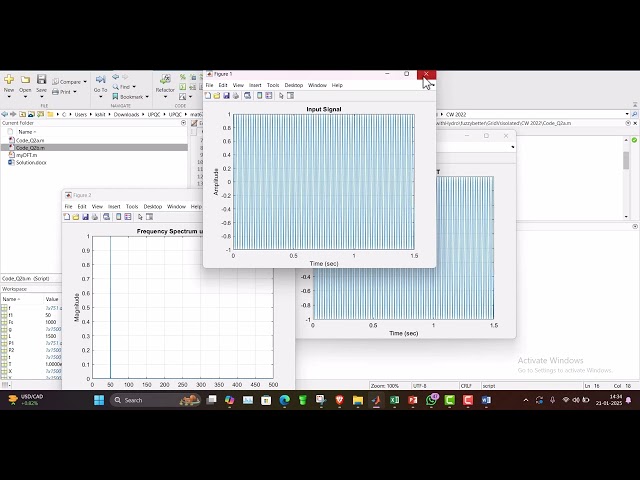
Task: Click Link Plot icon in Figure 2 toolbar
Action: point(107,217)
